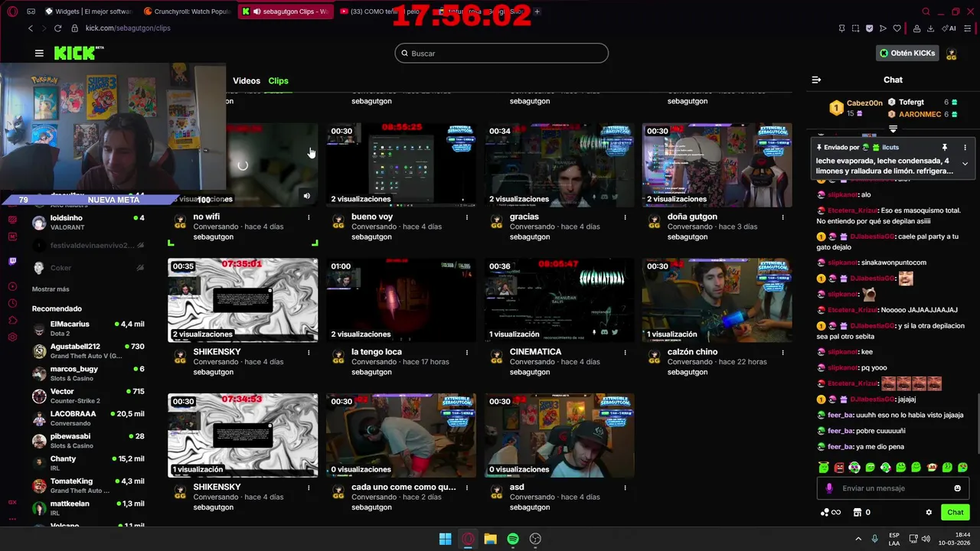Open the Opera send (flow) icon
Viewport: 980px width, 551px height.
(883, 28)
